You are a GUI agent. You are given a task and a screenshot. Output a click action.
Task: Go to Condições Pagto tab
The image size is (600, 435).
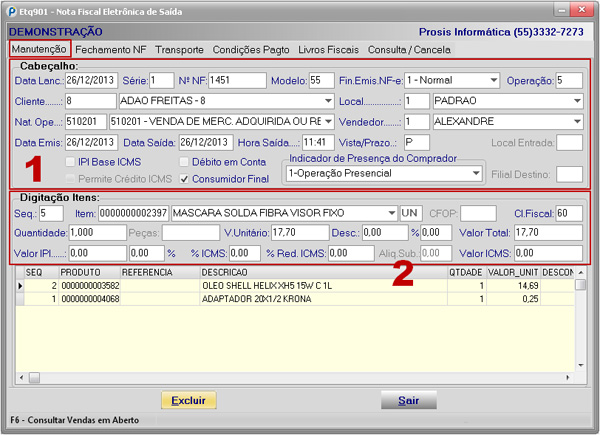pos(251,50)
